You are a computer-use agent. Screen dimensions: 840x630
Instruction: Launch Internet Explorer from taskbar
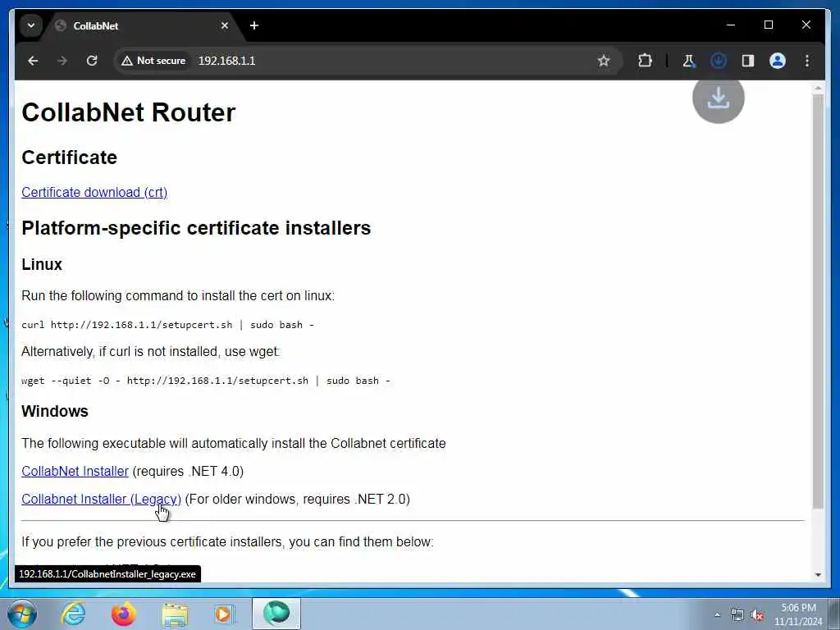tap(73, 614)
